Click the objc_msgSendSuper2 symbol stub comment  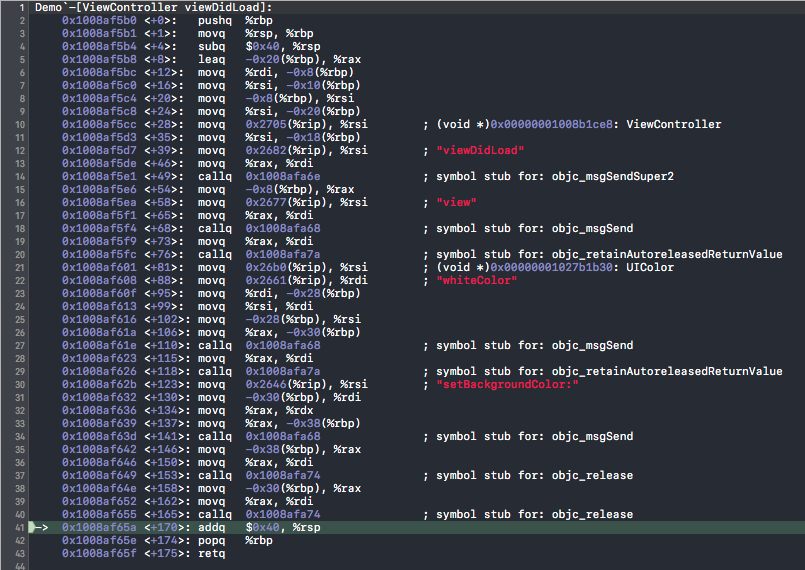click(555, 177)
